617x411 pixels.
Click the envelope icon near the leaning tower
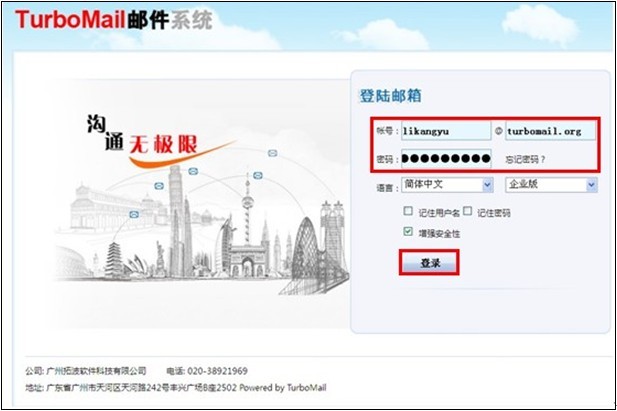point(193,171)
